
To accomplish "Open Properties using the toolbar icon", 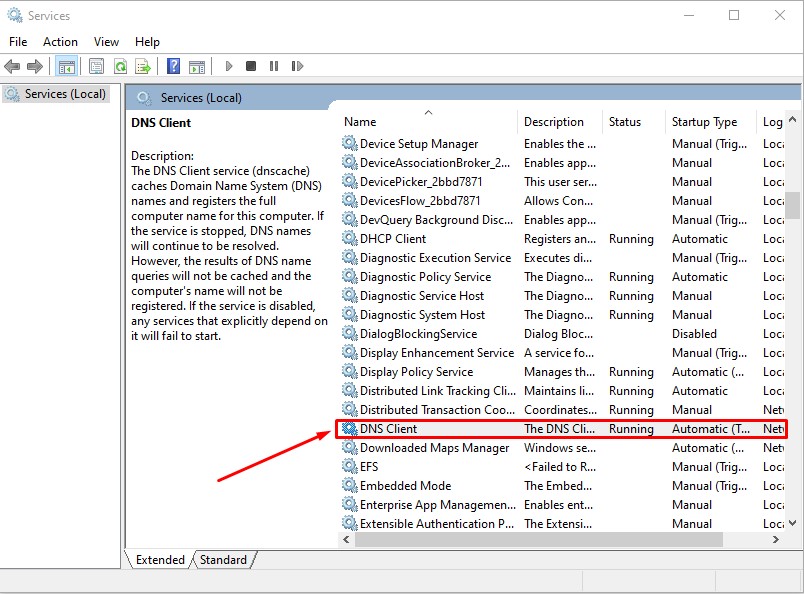I will 96,67.
